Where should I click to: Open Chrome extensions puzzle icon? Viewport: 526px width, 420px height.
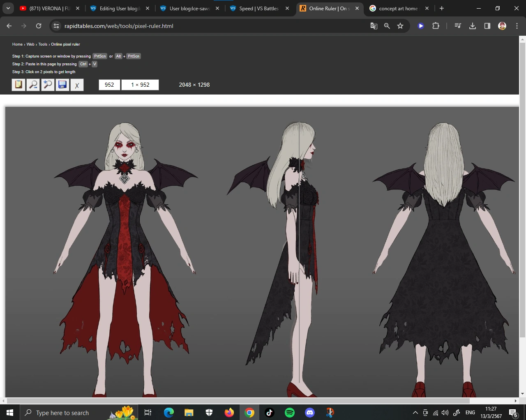[436, 26]
